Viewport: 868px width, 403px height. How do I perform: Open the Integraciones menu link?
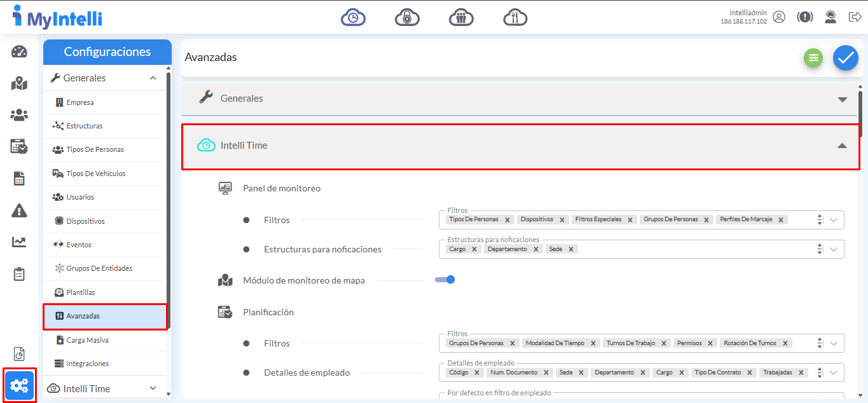[87, 364]
